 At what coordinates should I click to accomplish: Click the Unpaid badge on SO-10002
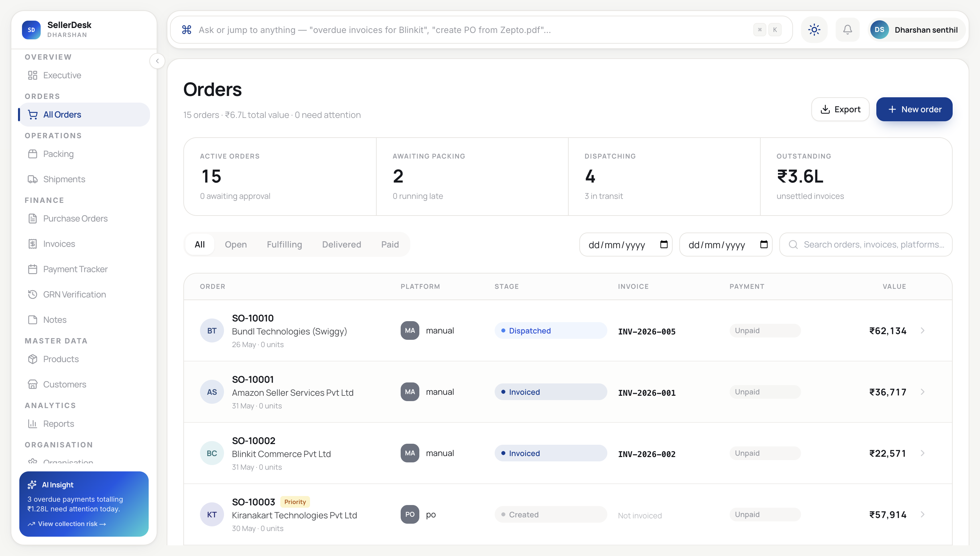point(765,453)
